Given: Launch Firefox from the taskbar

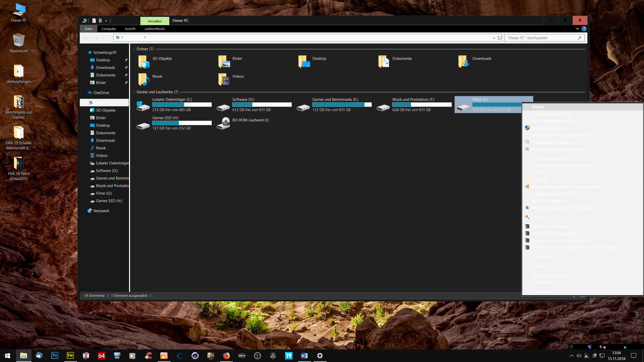Looking at the screenshot, I should point(226,355).
